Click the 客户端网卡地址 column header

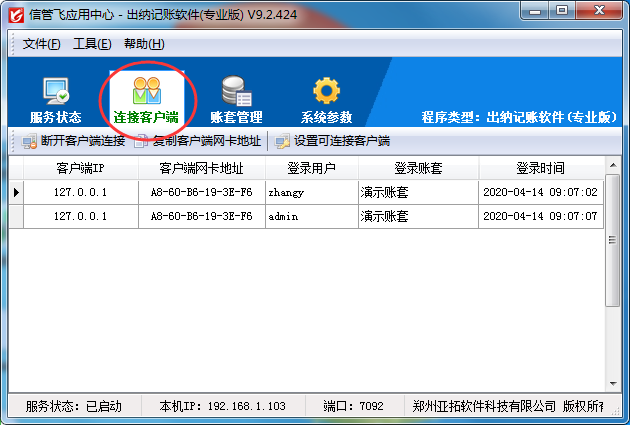201,168
